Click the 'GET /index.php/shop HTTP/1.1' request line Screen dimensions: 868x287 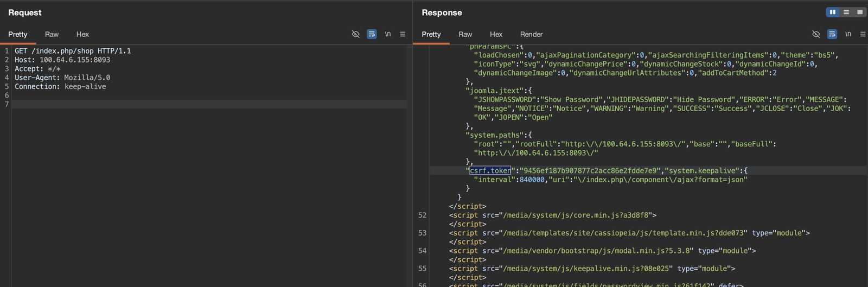pos(73,51)
